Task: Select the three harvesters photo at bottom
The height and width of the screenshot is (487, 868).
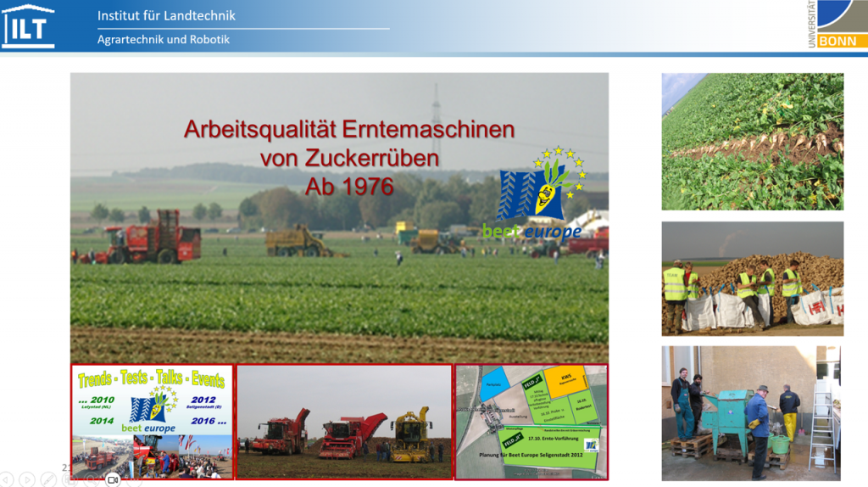Action: coord(343,422)
